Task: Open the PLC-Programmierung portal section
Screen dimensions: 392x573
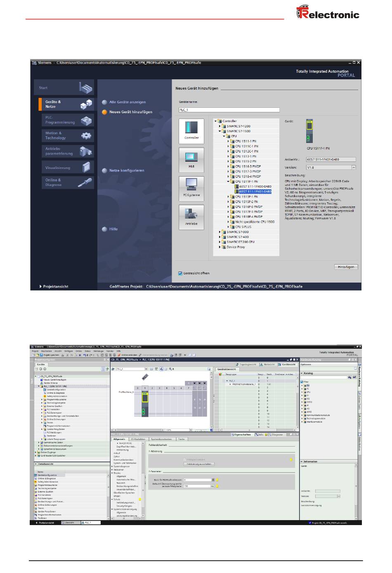Action: tap(64, 120)
